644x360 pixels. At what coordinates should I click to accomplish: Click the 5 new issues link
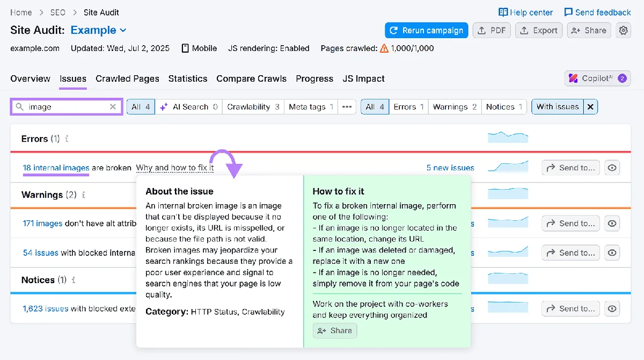[x=450, y=168]
